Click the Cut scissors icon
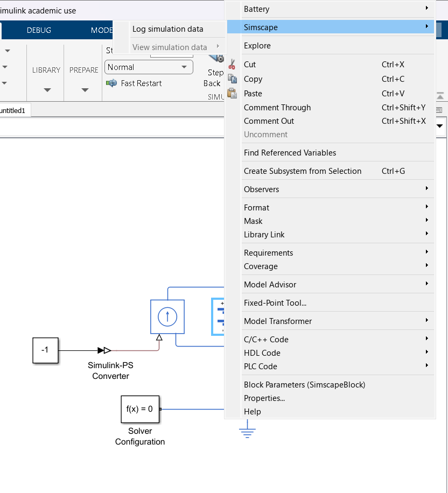This screenshot has height=493, width=448. pos(232,64)
